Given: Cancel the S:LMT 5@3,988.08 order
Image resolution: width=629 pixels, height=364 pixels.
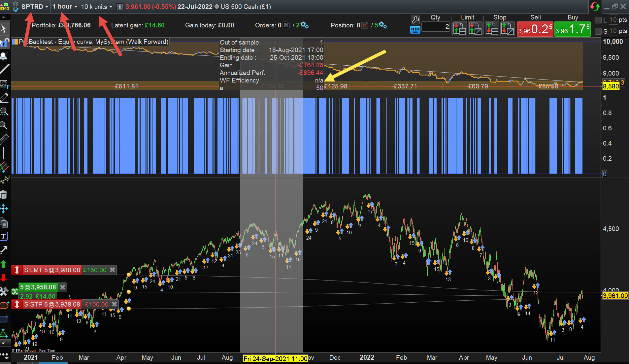Looking at the screenshot, I should (x=113, y=270).
